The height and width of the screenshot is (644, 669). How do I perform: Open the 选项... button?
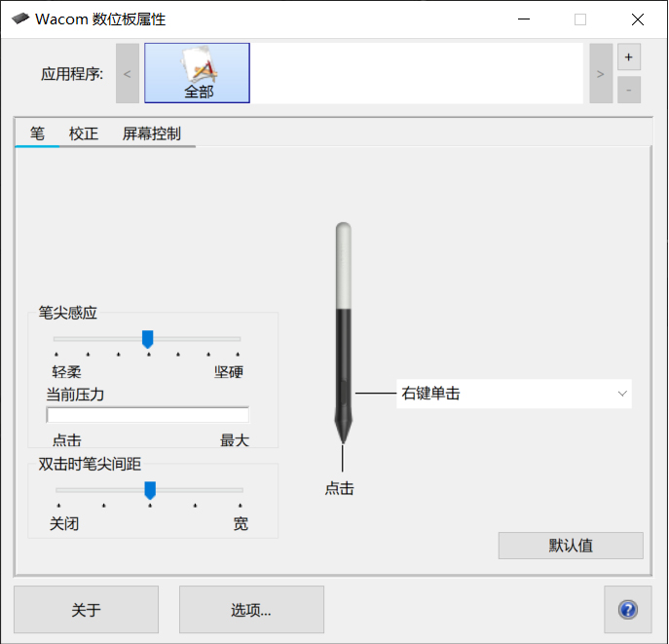pos(251,610)
